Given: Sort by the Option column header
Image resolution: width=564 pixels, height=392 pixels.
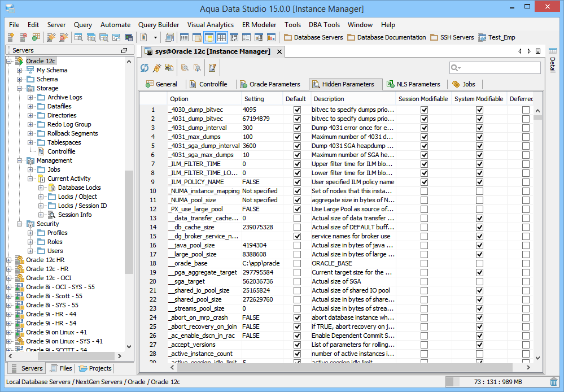Looking at the screenshot, I should tap(204, 99).
